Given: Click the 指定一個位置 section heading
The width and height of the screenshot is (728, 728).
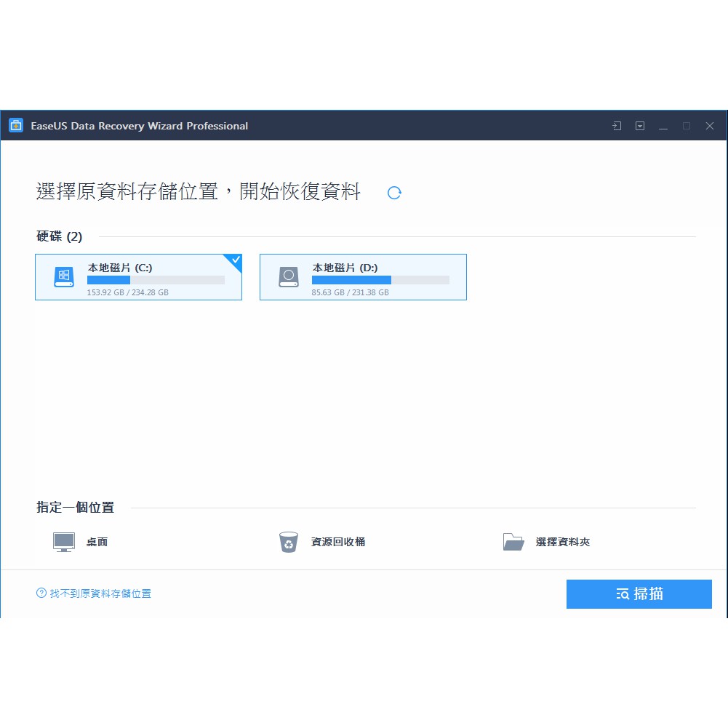Looking at the screenshot, I should [x=75, y=508].
